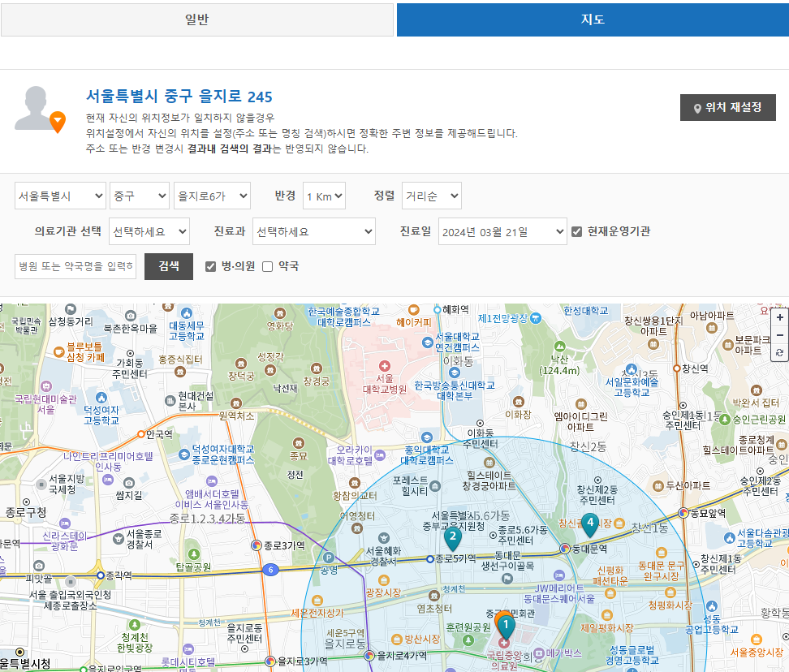The width and height of the screenshot is (789, 672).
Task: Click the 창덕궁 palace icon
Action: pyautogui.click(x=241, y=364)
